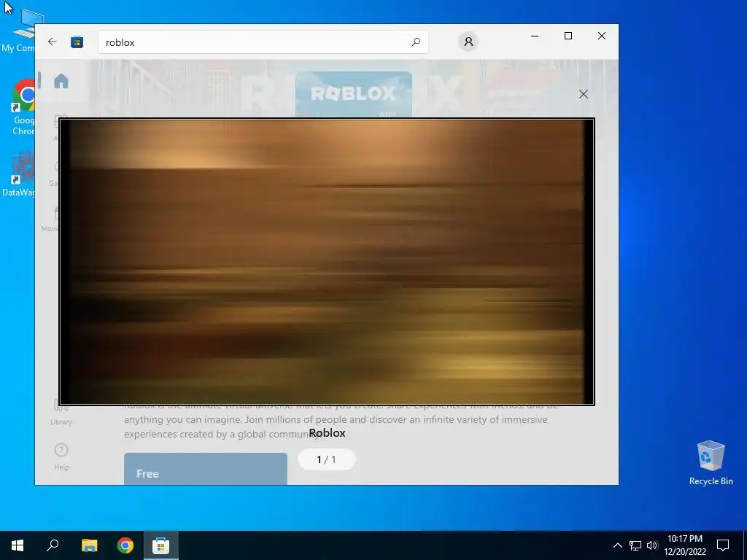The height and width of the screenshot is (560, 747).
Task: Open the network status tray icon
Action: 635,545
